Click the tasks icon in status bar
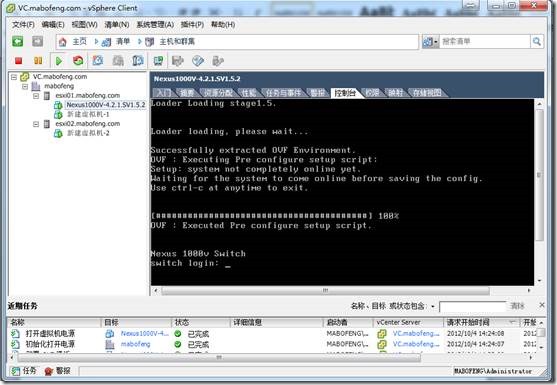Viewport: 557px width, 385px height. (x=15, y=371)
